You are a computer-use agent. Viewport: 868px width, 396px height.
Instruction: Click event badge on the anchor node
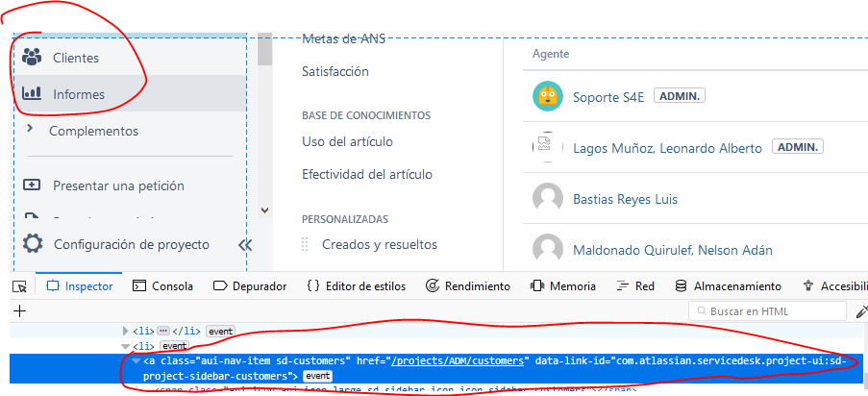318,376
